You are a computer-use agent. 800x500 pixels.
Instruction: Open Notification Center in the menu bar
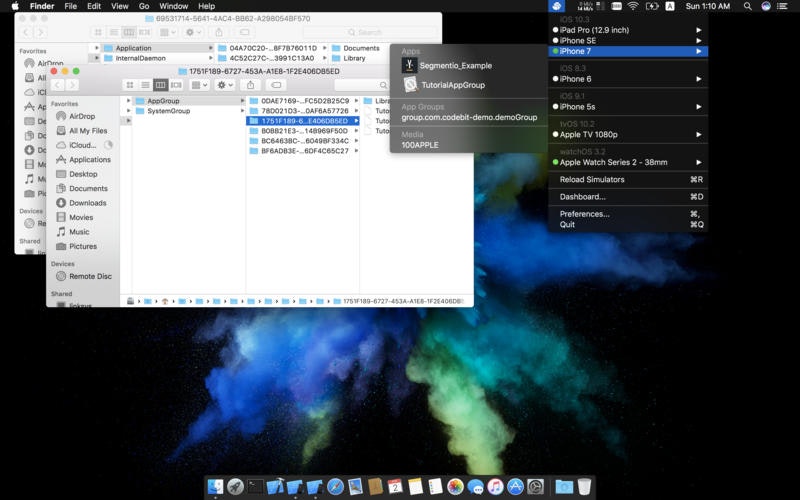[782, 6]
